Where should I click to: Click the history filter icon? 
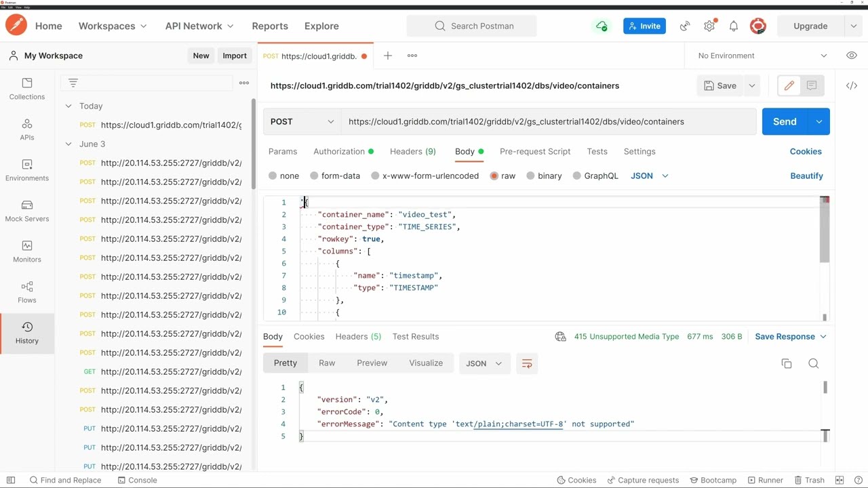coord(73,83)
